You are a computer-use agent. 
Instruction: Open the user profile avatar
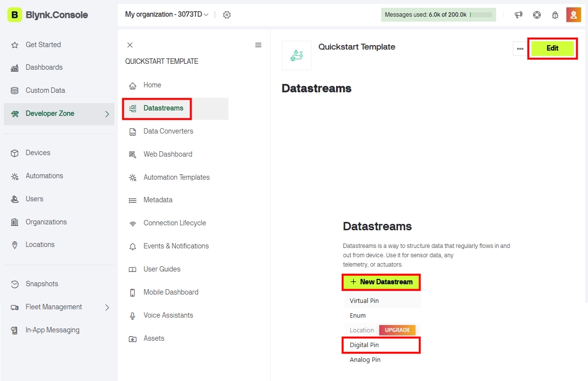point(573,15)
